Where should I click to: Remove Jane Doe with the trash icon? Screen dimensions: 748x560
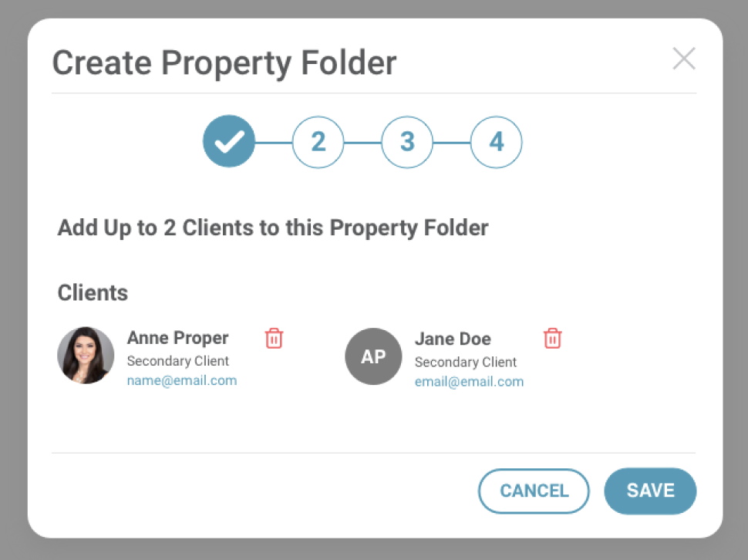click(x=552, y=338)
